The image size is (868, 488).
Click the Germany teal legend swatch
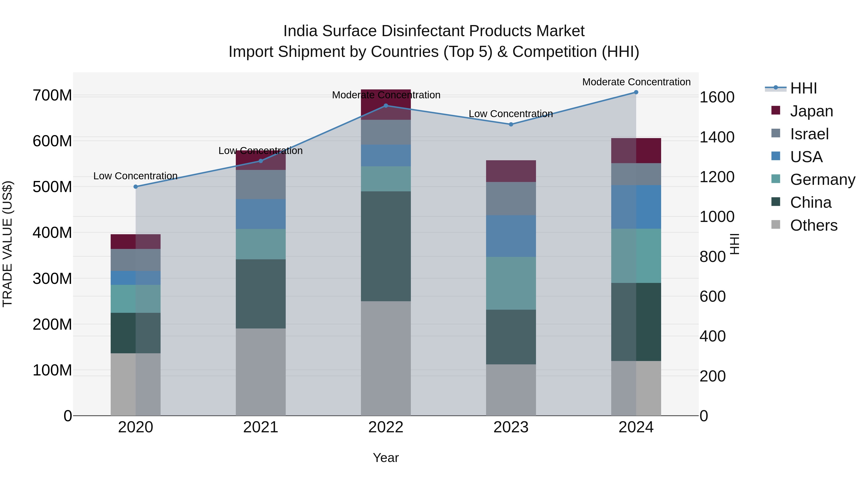776,179
